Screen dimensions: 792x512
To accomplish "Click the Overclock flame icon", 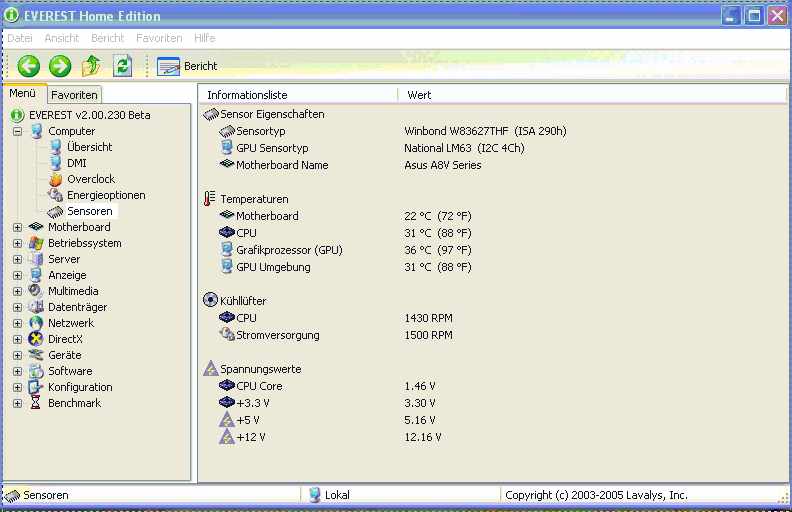I will coord(56,179).
